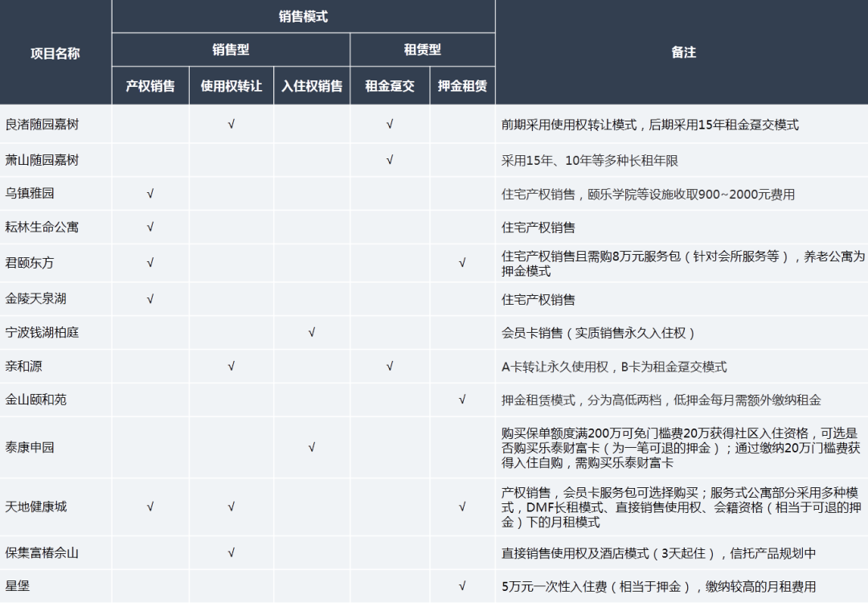
Task: Click the 销售模式 top header cell
Action: point(303,17)
